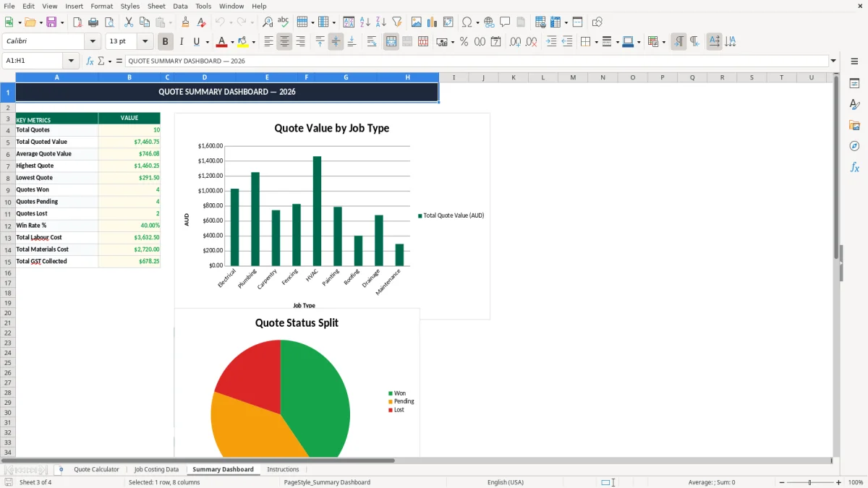868x488 pixels.
Task: Switch to the Instructions sheet tab
Action: (283, 469)
